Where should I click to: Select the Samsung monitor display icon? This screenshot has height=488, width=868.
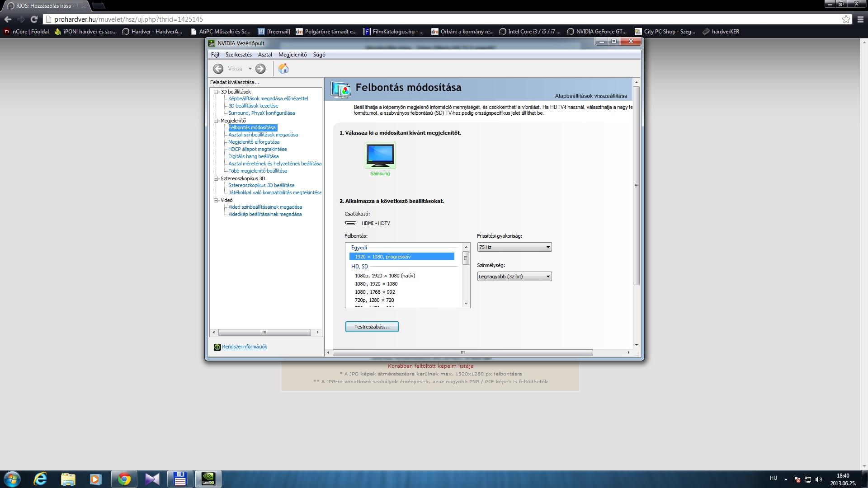(x=380, y=155)
